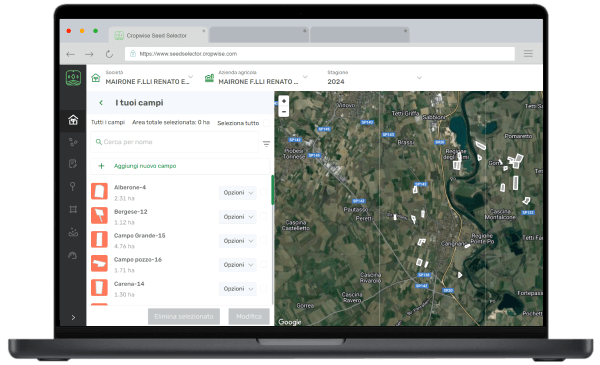
Task: Open the filter icon beside search field
Action: click(x=266, y=144)
